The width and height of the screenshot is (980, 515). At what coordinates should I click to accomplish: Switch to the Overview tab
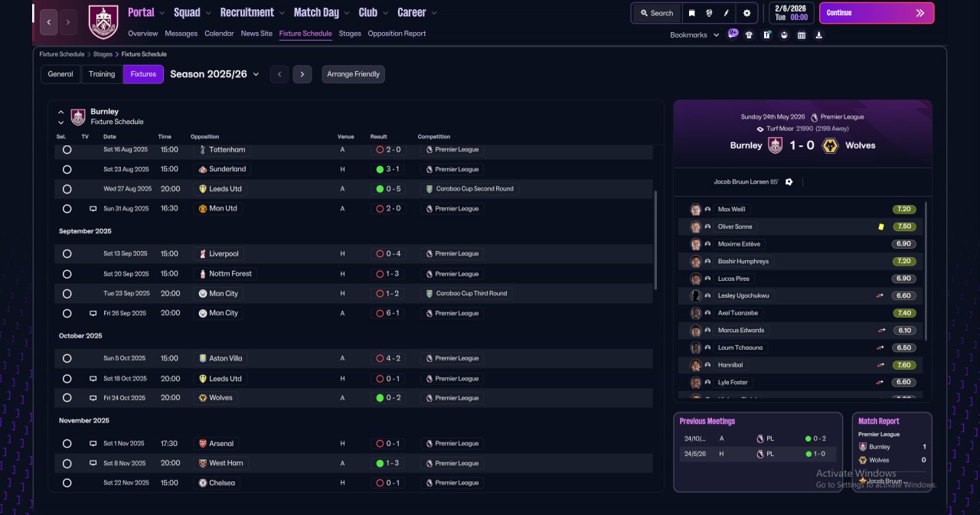pos(143,34)
